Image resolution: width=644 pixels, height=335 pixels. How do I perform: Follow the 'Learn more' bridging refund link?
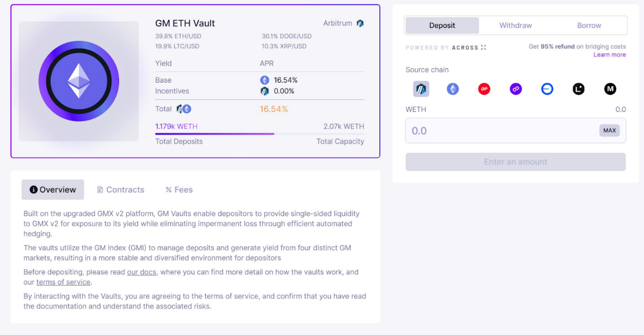click(610, 55)
